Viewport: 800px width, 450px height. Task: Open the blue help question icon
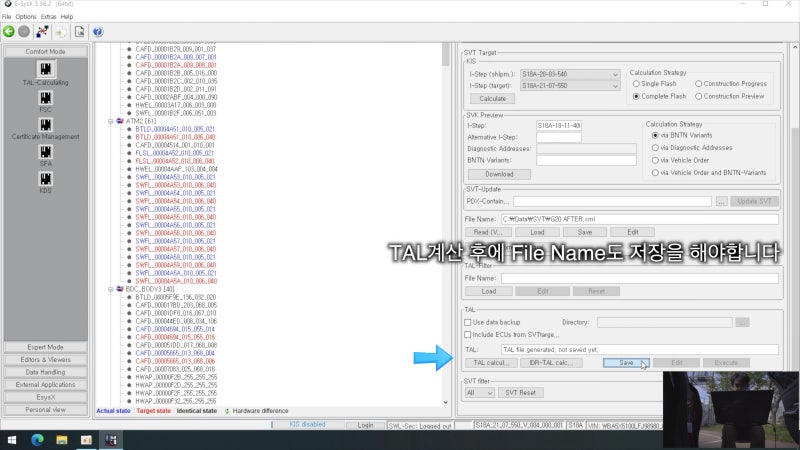pos(98,32)
